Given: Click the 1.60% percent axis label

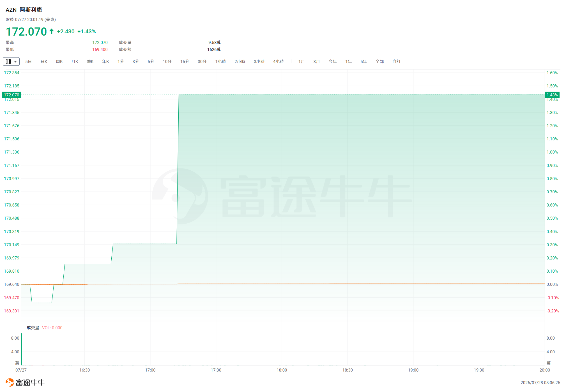Looking at the screenshot, I should pyautogui.click(x=552, y=73).
